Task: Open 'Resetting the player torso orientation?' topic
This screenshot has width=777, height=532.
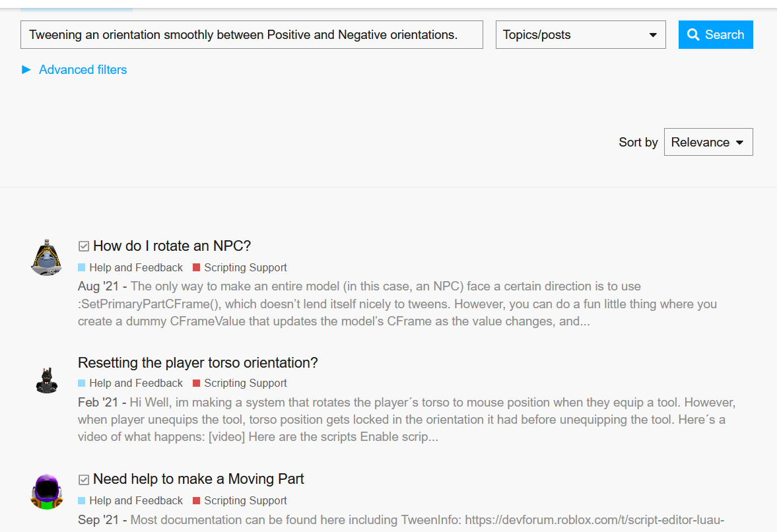Action: point(198,363)
